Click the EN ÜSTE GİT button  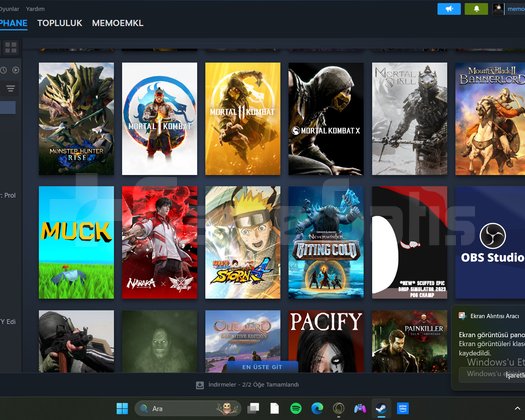coord(262,367)
